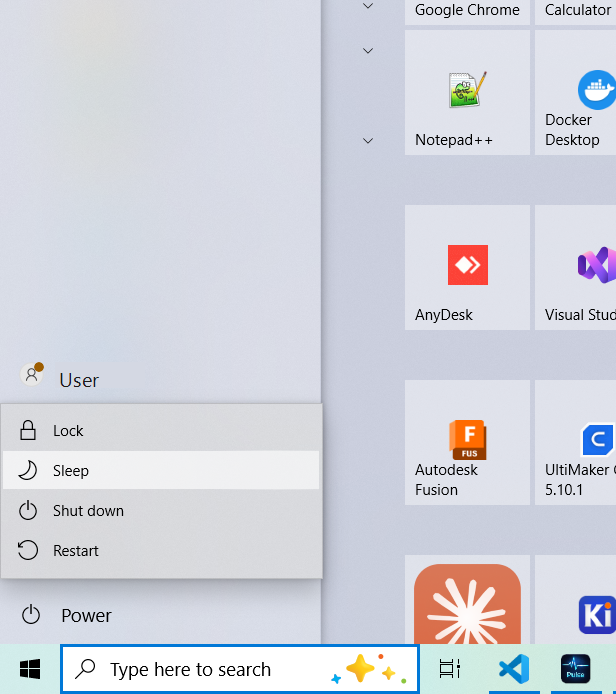Select Sleep in the power menu

tap(162, 470)
